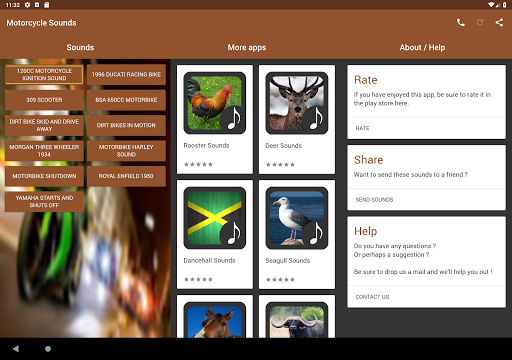Image resolution: width=512 pixels, height=360 pixels.
Task: Open the Seagull Sounds app icon
Action: click(x=297, y=218)
